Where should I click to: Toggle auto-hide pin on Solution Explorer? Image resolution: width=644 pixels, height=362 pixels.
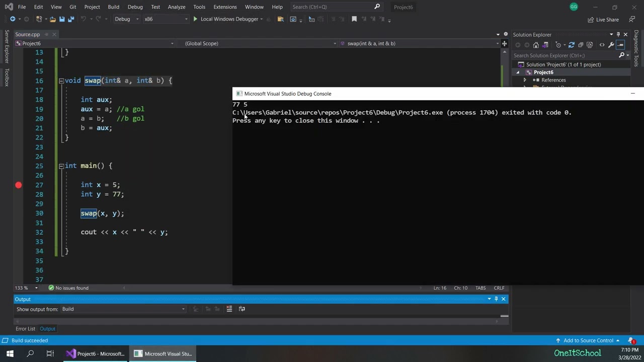coord(618,34)
